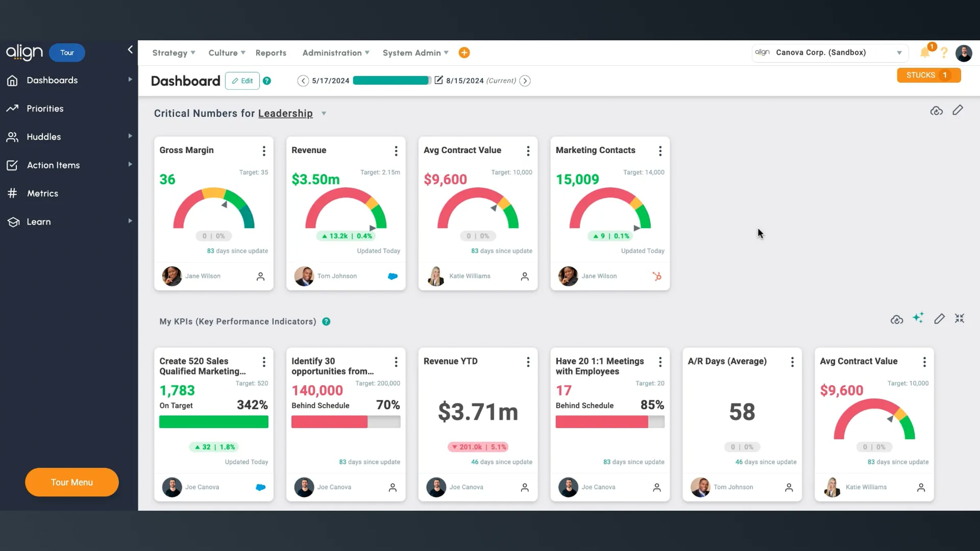
Task: Click the notification bell icon
Action: click(925, 53)
